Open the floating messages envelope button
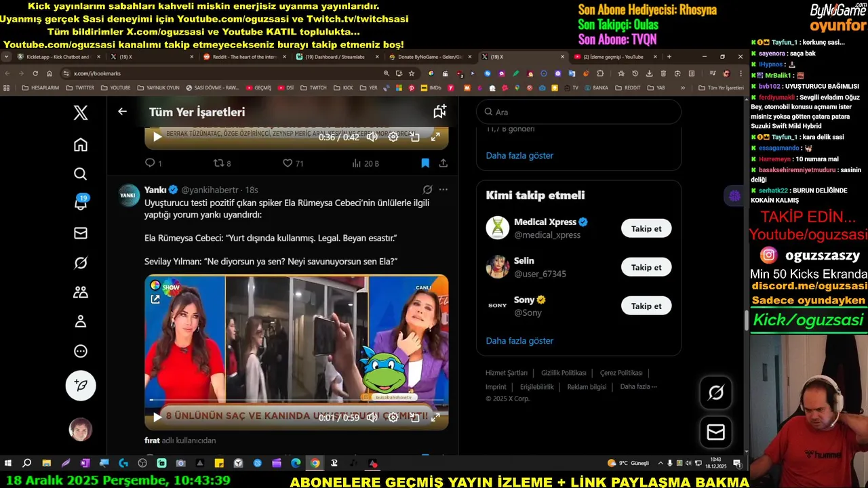 coord(715,432)
